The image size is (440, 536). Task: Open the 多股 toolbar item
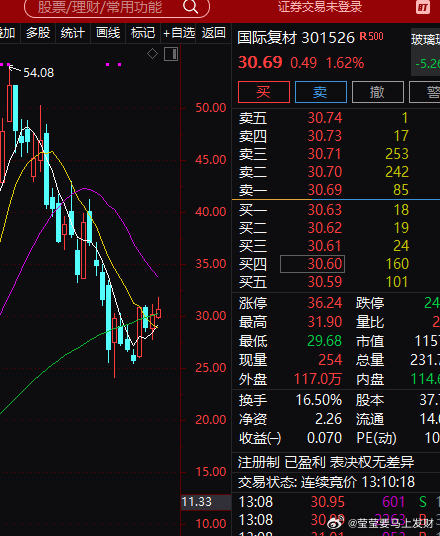click(x=38, y=33)
